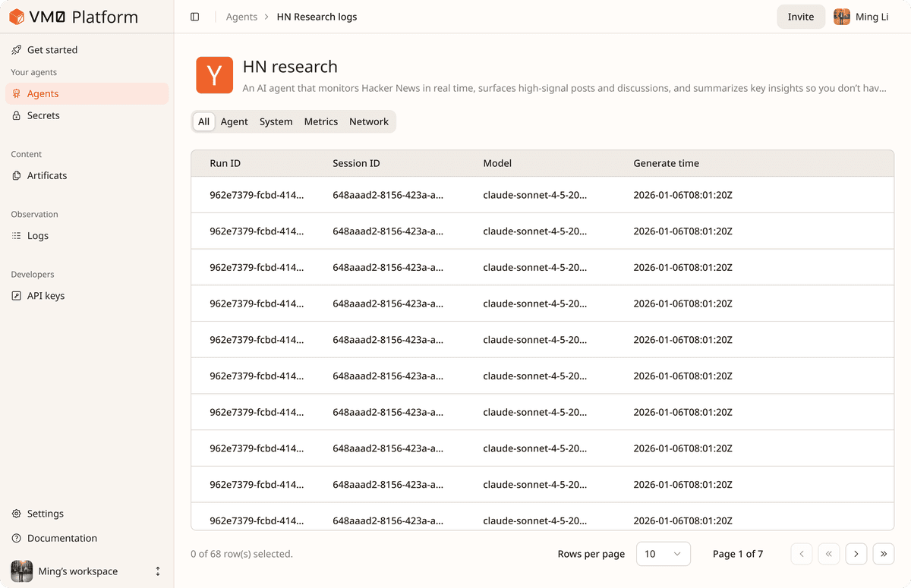Switch to the Metrics tab

pyautogui.click(x=320, y=121)
